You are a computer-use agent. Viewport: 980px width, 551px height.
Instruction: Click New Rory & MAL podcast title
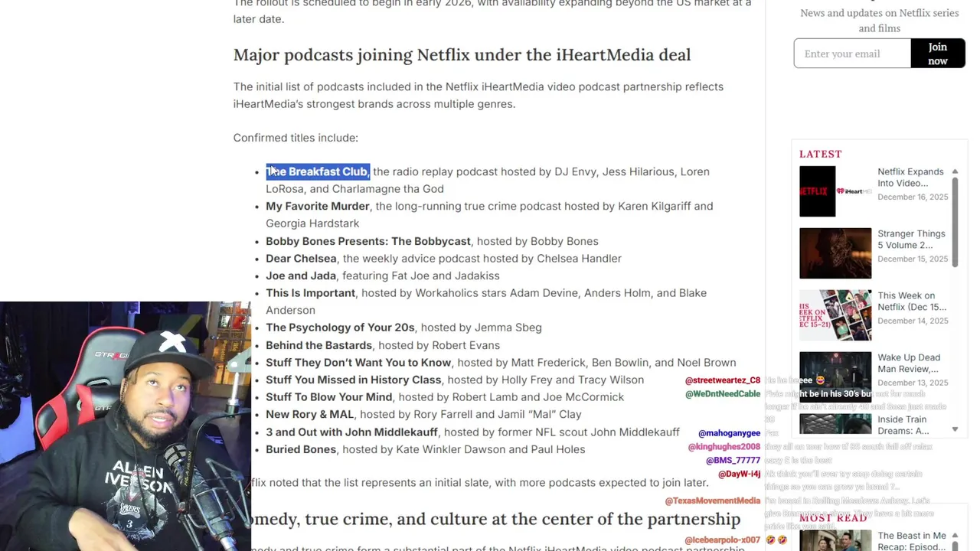310,414
